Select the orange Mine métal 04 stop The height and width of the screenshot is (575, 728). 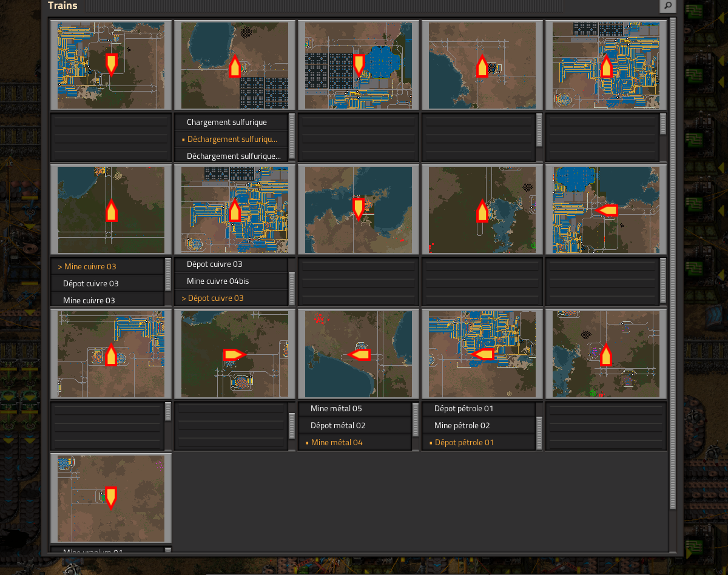point(355,442)
